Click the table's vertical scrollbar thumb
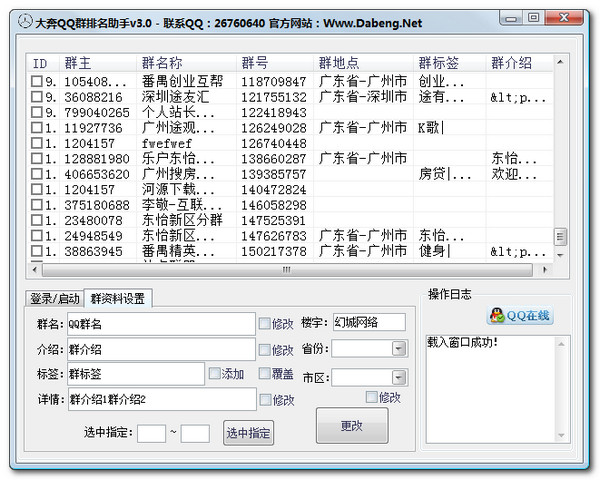The image size is (600, 480). [x=561, y=236]
